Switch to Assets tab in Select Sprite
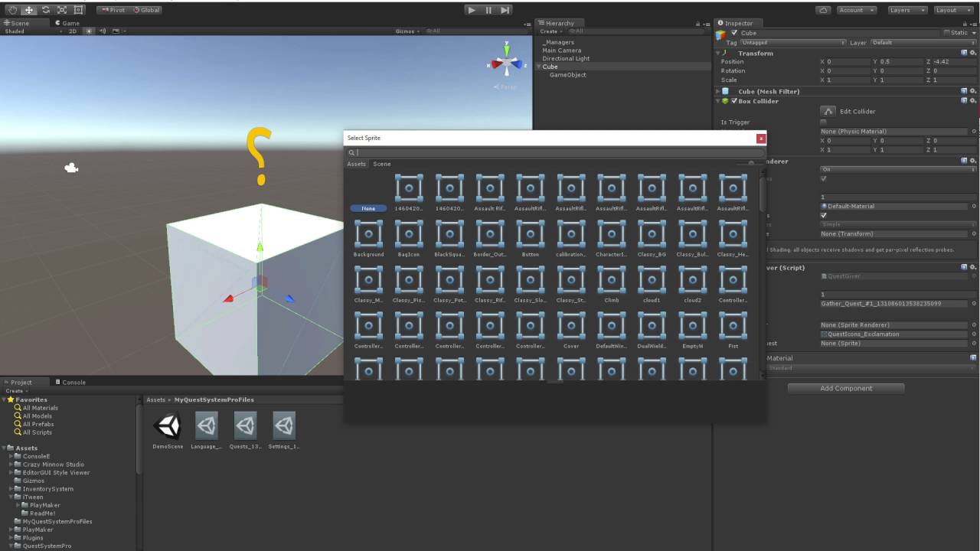 [357, 164]
